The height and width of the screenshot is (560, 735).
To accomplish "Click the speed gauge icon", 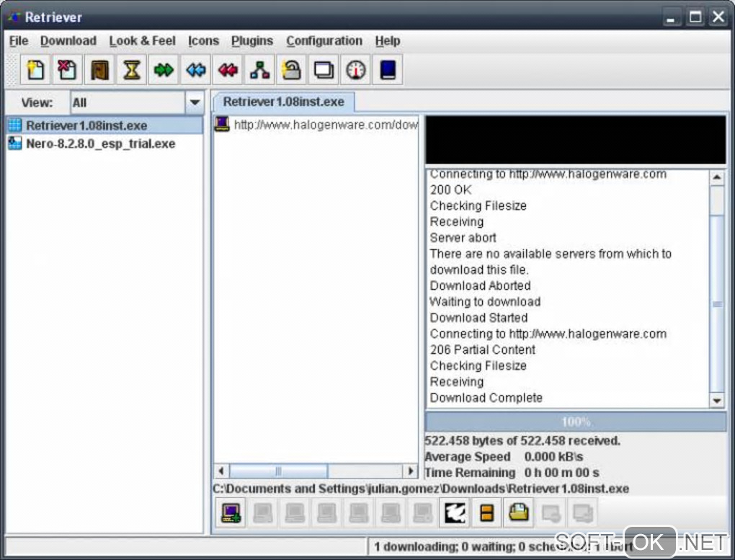I will pos(356,71).
